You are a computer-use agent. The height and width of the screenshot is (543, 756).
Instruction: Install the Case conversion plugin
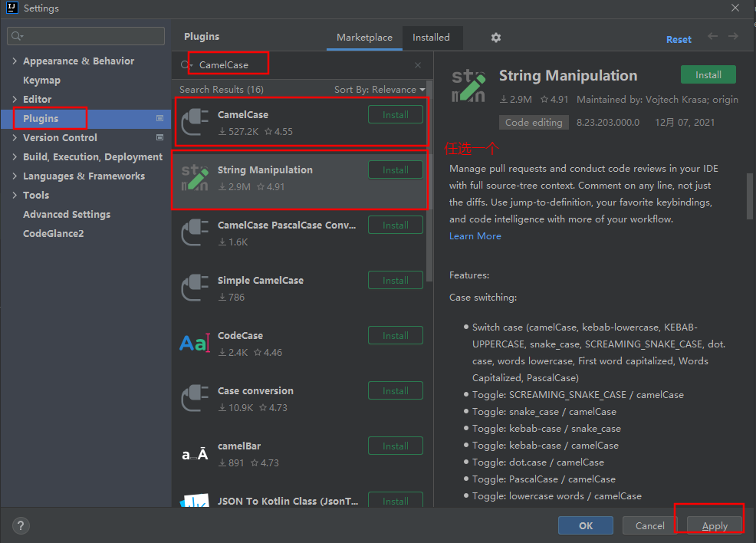click(x=396, y=391)
